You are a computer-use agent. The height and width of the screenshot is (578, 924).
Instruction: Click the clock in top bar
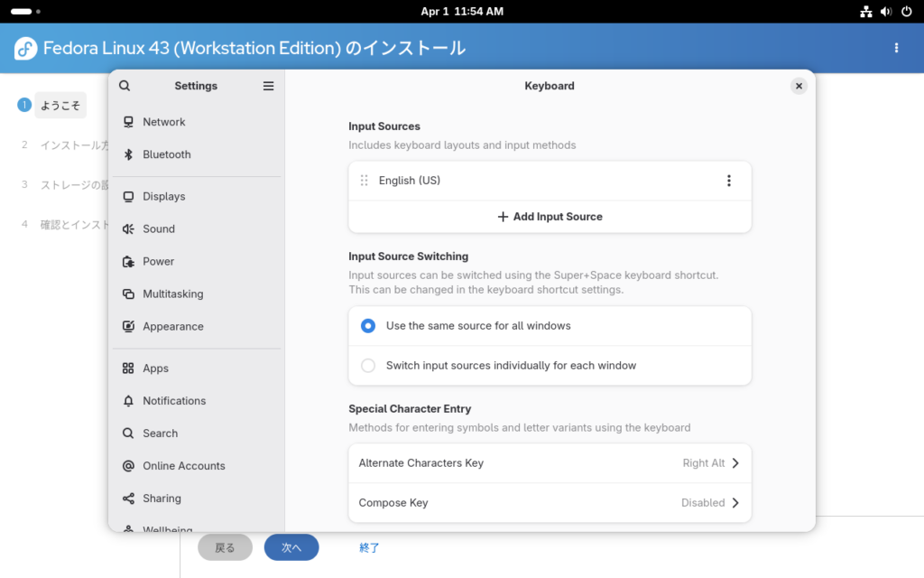[462, 12]
